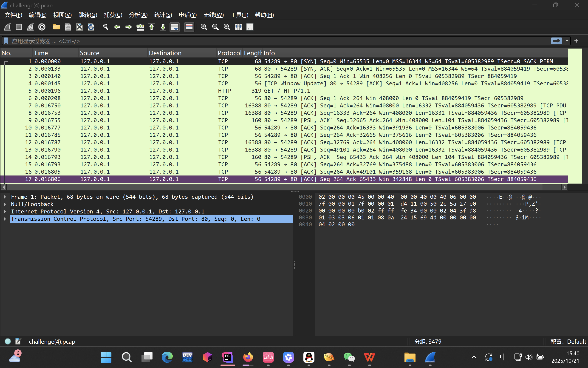588x368 pixels.
Task: Restart the current capture
Action: pos(30,27)
